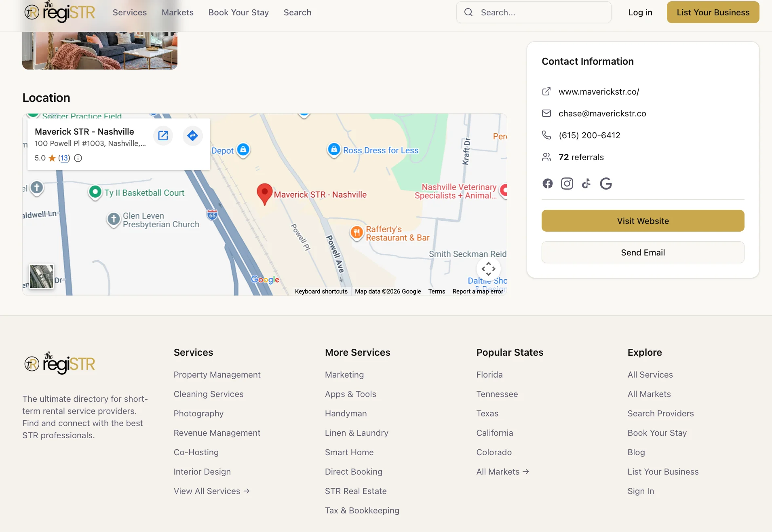Open the Services nav menu
Viewport: 772px width, 532px height.
(129, 13)
